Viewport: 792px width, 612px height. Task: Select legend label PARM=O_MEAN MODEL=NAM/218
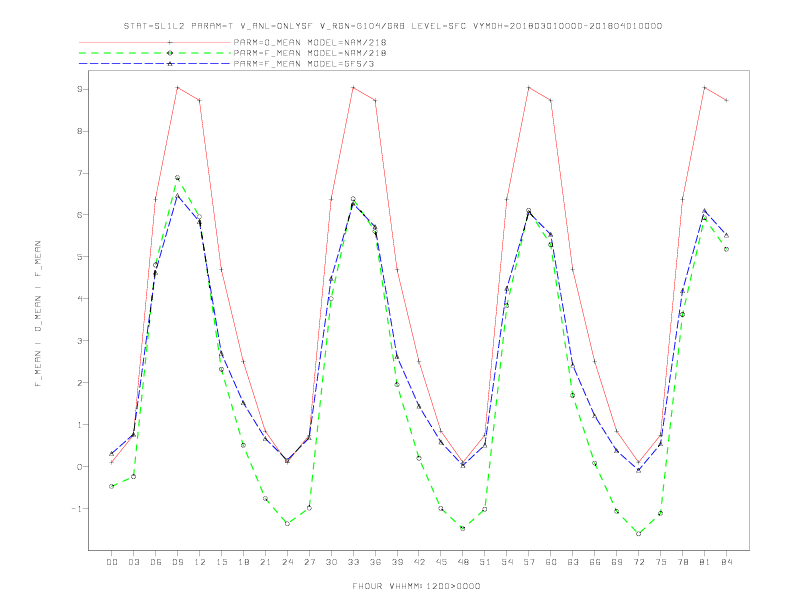pos(310,42)
